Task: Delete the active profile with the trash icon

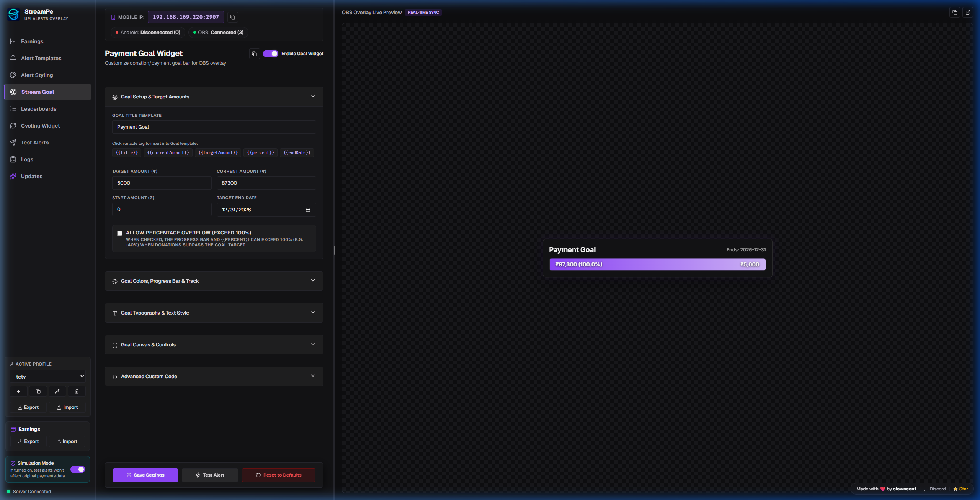Action: coord(77,392)
